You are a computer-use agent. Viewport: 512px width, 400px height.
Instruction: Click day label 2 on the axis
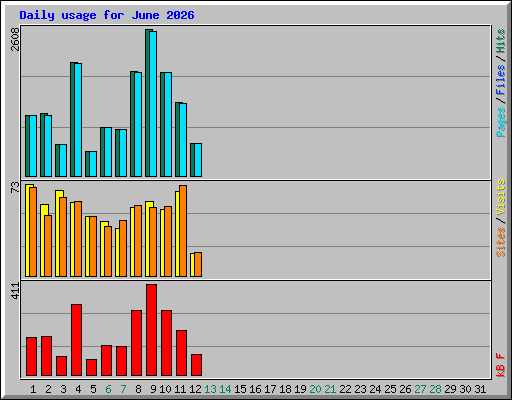(x=48, y=389)
